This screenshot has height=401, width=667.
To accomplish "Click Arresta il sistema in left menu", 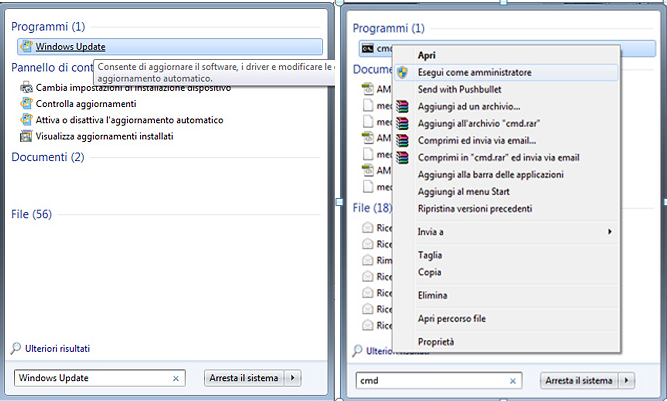I will coord(244,378).
